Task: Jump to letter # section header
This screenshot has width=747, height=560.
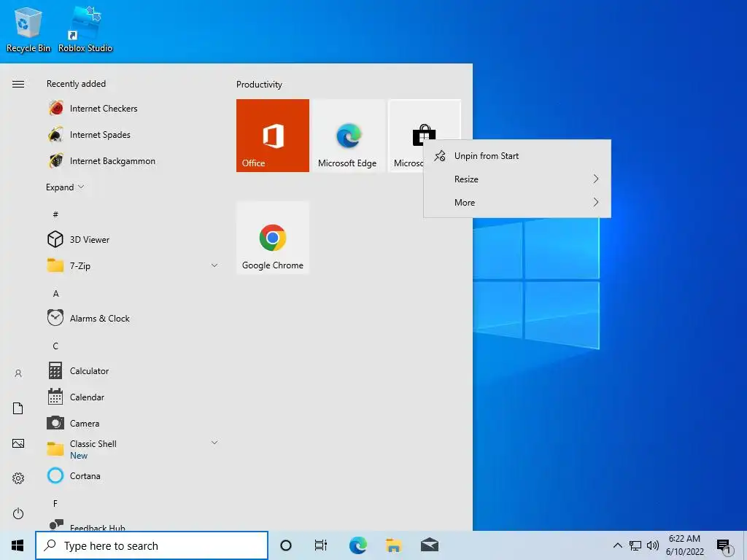Action: (x=55, y=214)
